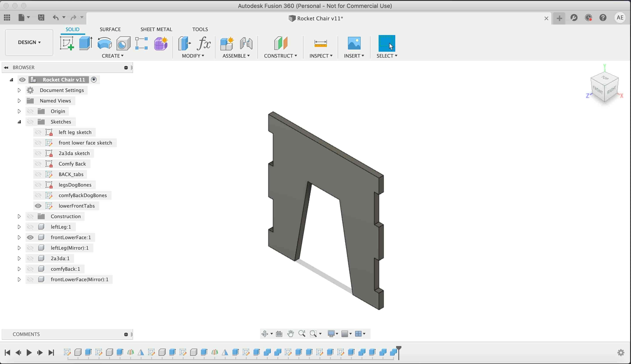This screenshot has height=364, width=631.
Task: Open timeline settings gear icon
Action: tap(621, 352)
